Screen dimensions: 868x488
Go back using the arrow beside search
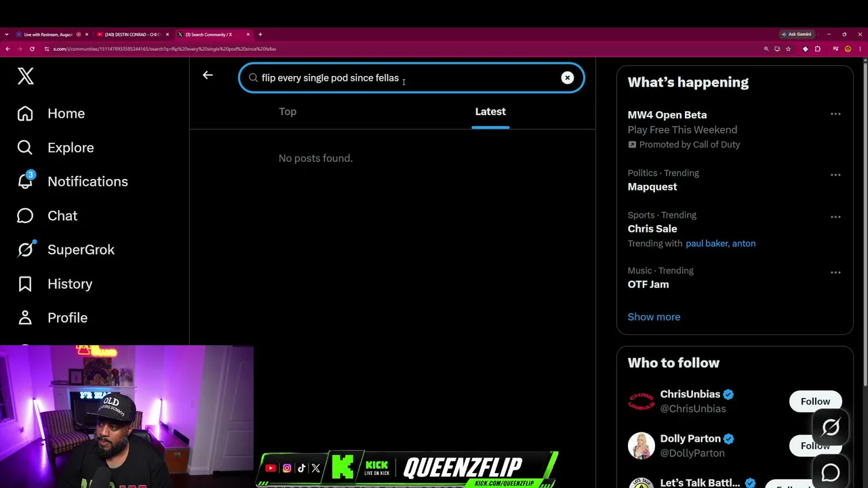[208, 75]
